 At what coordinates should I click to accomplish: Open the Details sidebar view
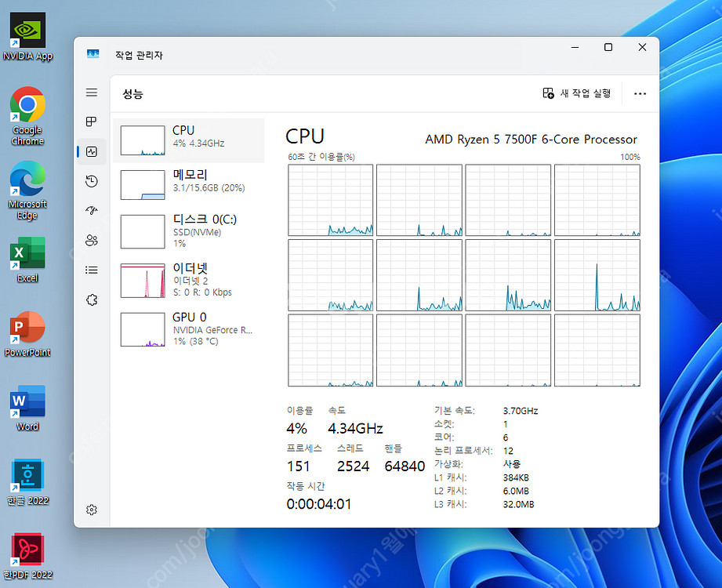[x=91, y=270]
